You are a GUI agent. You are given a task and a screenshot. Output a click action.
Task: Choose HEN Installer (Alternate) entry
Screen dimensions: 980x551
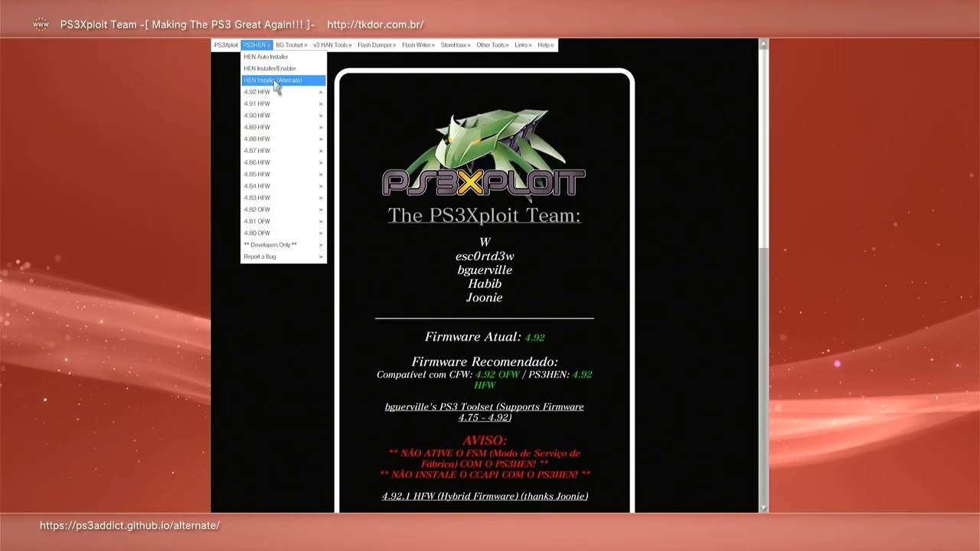click(283, 80)
